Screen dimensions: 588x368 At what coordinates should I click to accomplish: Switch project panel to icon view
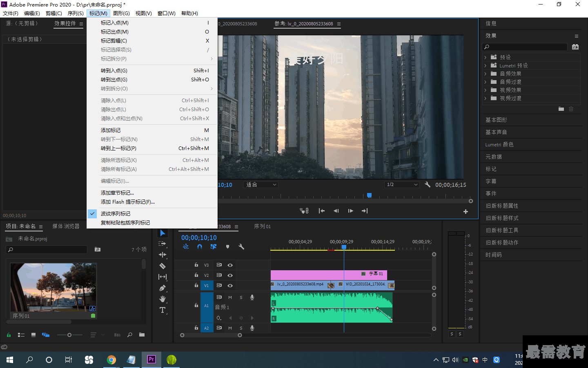click(x=33, y=335)
